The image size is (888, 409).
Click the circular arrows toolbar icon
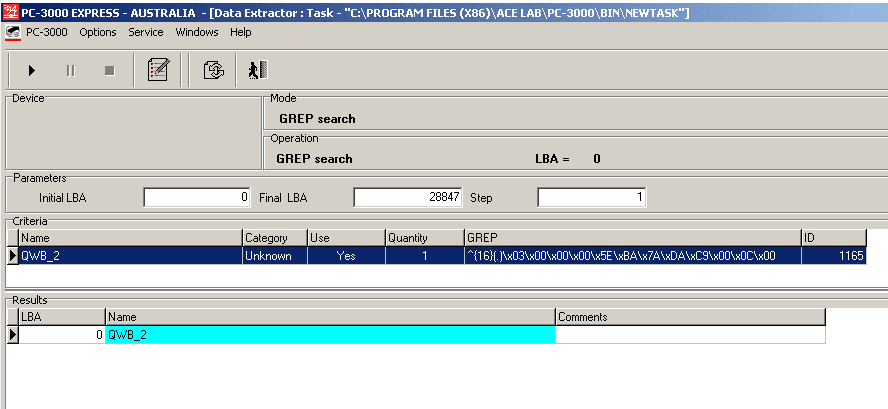click(x=214, y=70)
